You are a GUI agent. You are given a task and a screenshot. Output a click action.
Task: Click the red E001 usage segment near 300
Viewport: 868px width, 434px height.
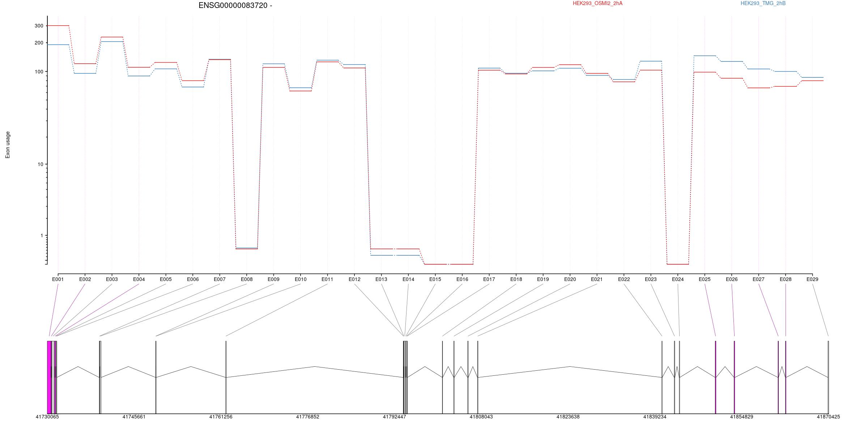tap(58, 26)
